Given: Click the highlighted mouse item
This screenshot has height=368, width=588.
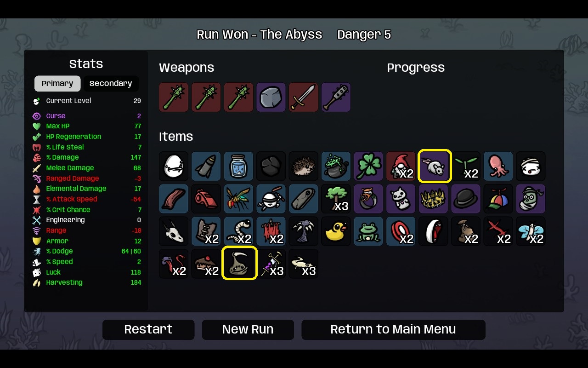Looking at the screenshot, I should pyautogui.click(x=435, y=166).
